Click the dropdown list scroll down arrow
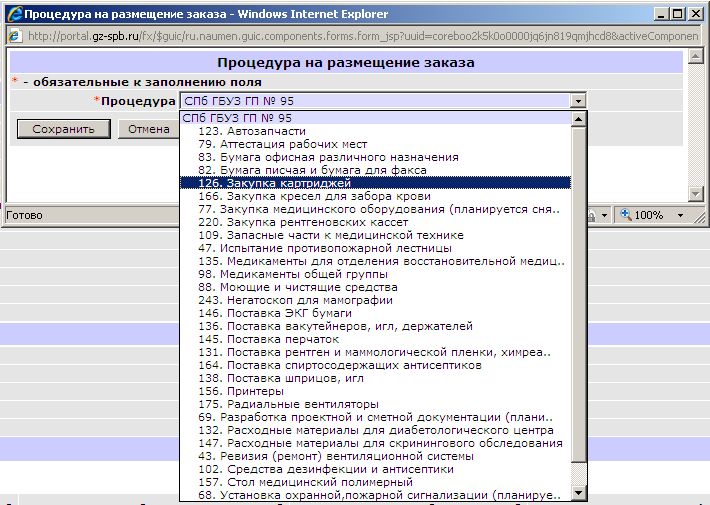This screenshot has width=710, height=505. (x=578, y=493)
